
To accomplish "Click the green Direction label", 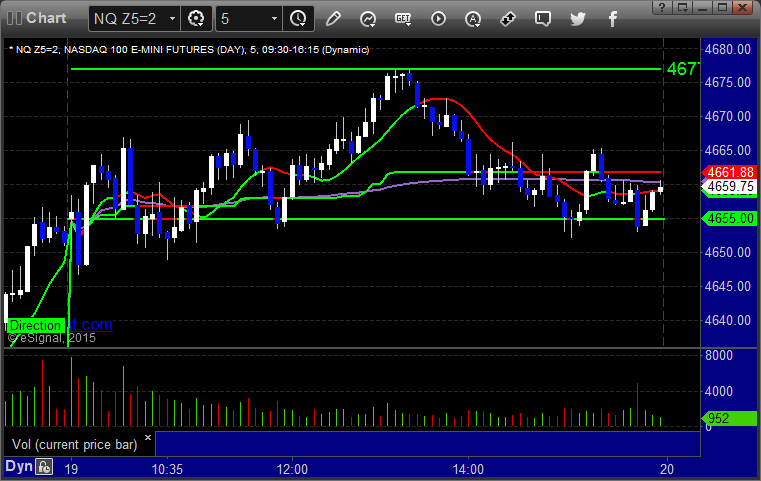I will (36, 325).
